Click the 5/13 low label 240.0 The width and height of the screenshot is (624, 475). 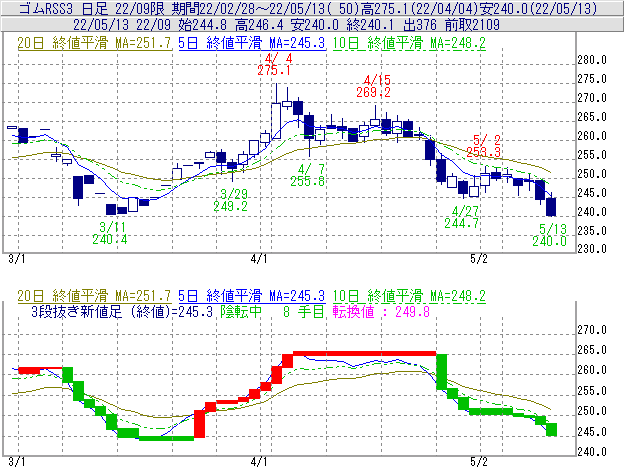tap(550, 241)
